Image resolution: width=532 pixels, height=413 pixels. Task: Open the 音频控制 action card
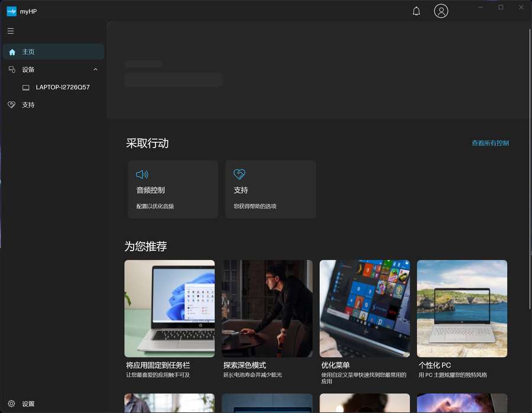pos(173,189)
